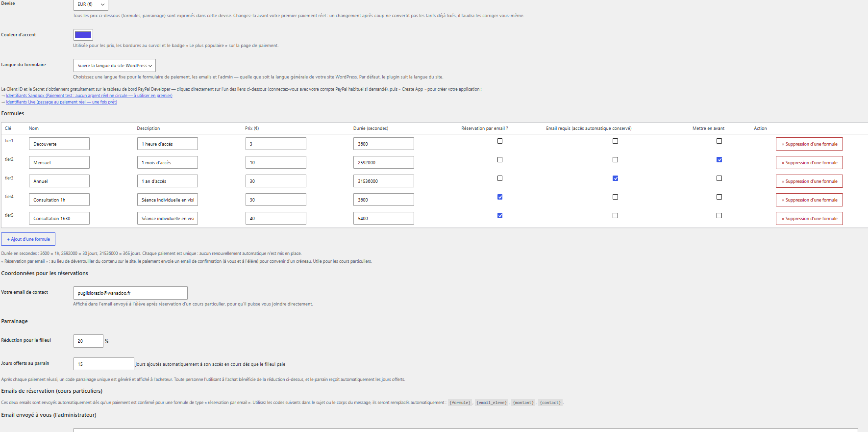This screenshot has width=868, height=432.
Task: Disable email reservation for Consultation 1h
Action: point(500,197)
